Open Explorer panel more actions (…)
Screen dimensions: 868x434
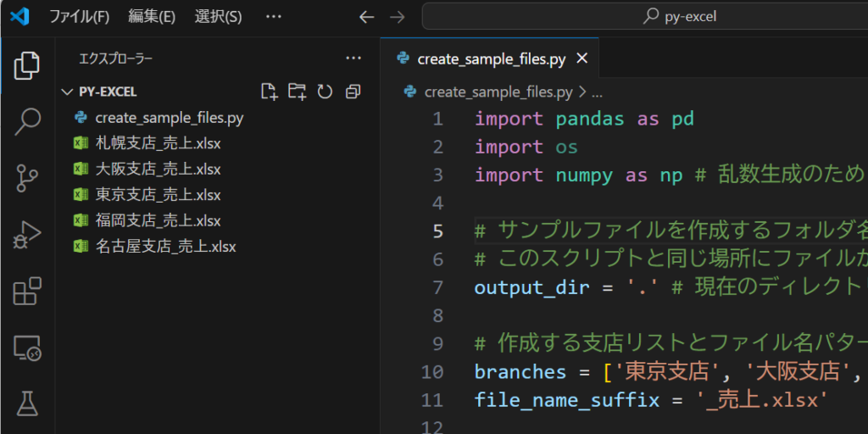[x=353, y=58]
